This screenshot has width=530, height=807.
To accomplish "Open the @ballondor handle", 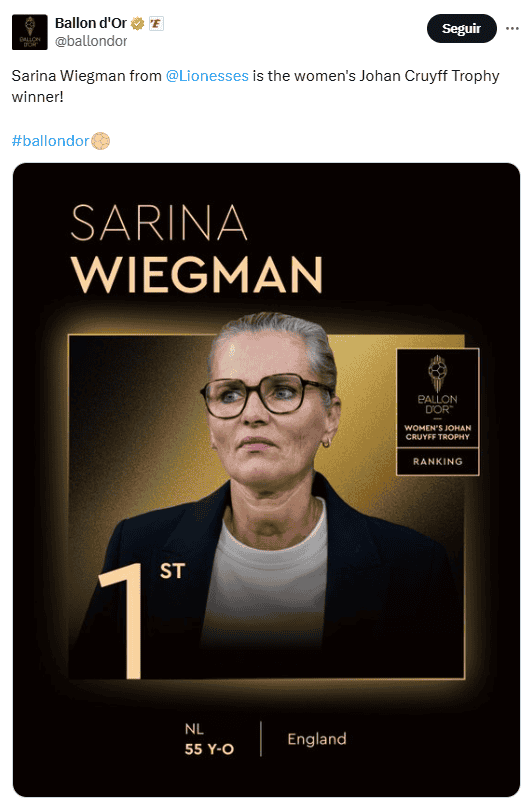I will click(91, 41).
